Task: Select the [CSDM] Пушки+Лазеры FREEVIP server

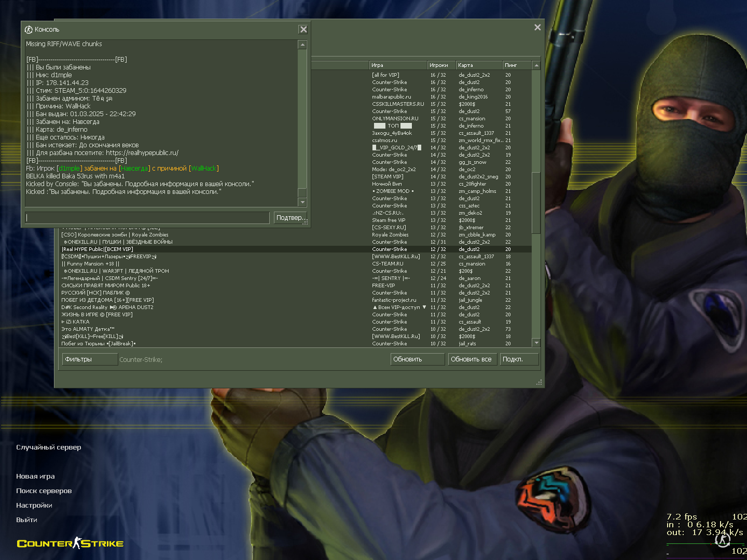Action: (x=296, y=257)
